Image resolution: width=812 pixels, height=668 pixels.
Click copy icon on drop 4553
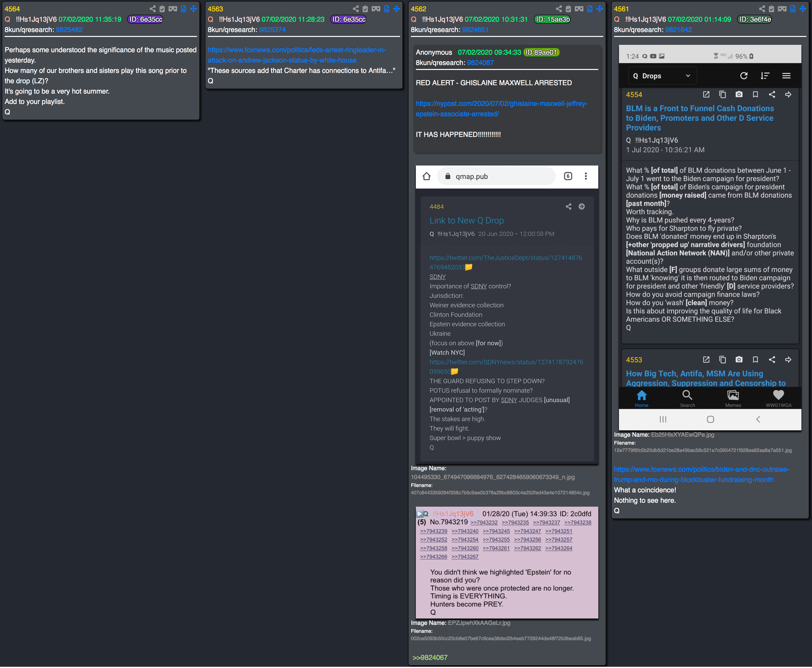722,359
